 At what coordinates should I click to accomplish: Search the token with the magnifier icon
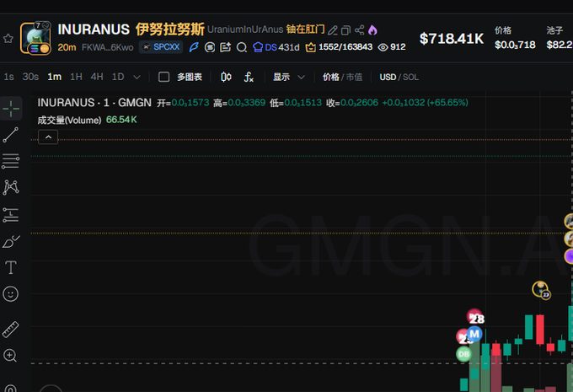(x=242, y=47)
